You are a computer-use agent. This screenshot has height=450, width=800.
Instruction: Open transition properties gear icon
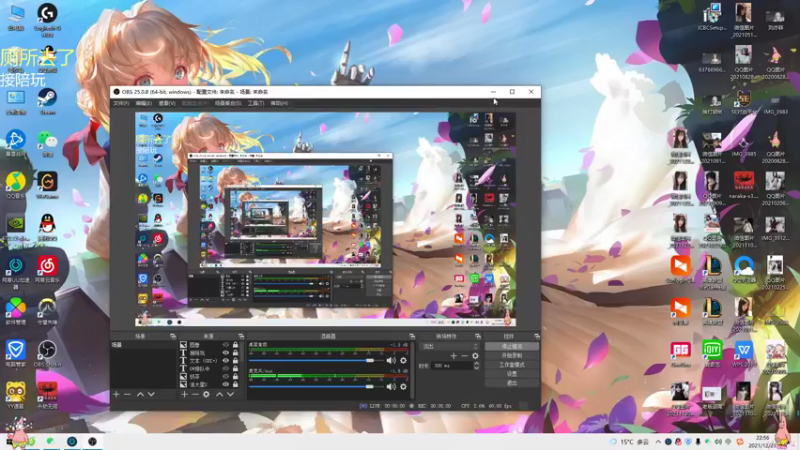tap(476, 356)
